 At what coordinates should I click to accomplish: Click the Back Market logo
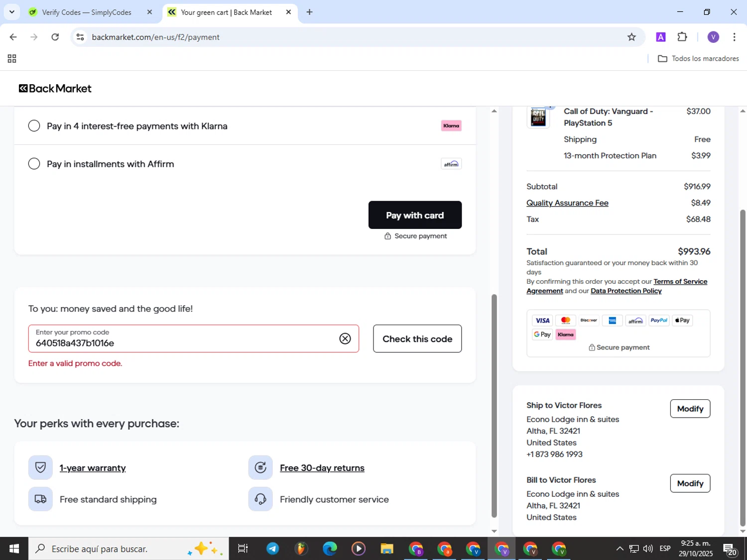[55, 89]
